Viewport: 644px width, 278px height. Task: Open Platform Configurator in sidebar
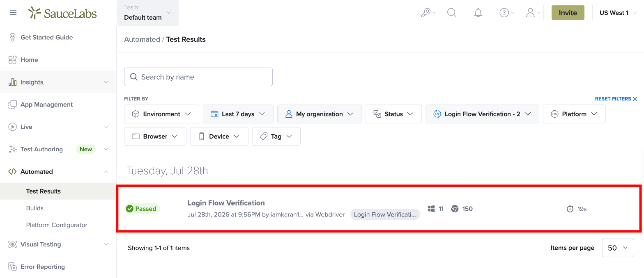pos(57,225)
